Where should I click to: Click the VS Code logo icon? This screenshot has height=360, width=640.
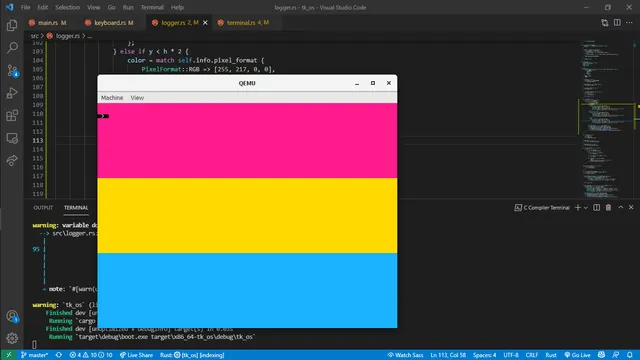click(9, 7)
